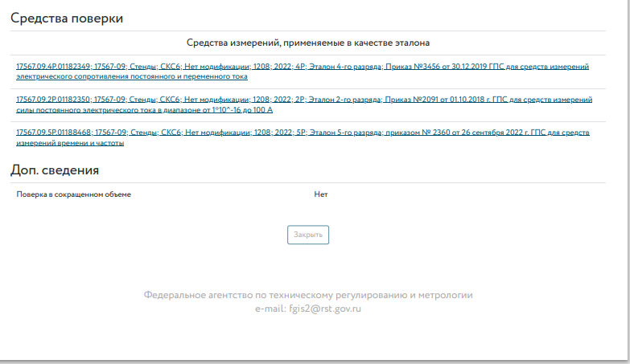Viewport: 630px width, 364px height.
Task: Click the 'Федеральное агентство по техническому регулированию' footer text
Action: (274, 295)
